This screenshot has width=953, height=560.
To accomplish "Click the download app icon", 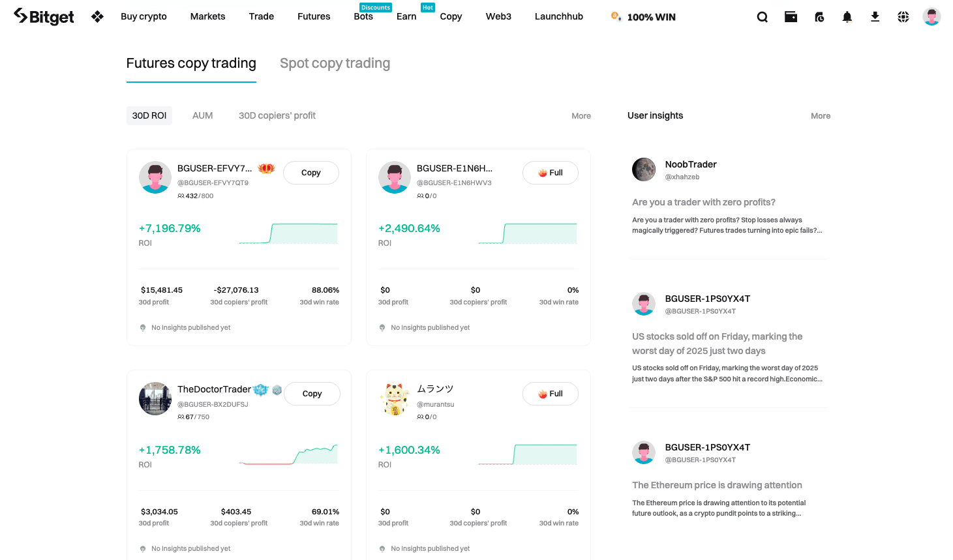I will pyautogui.click(x=875, y=17).
